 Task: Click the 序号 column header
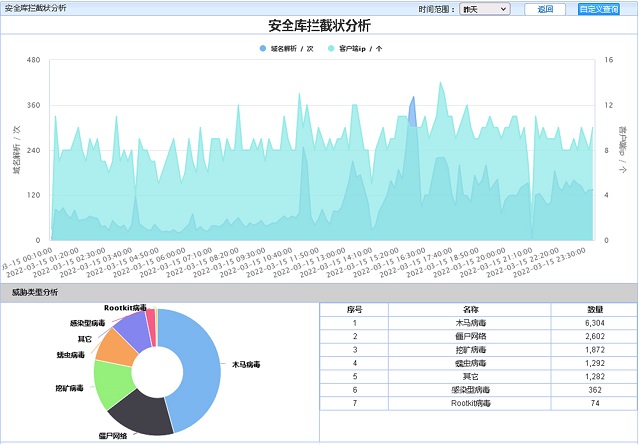[354, 310]
